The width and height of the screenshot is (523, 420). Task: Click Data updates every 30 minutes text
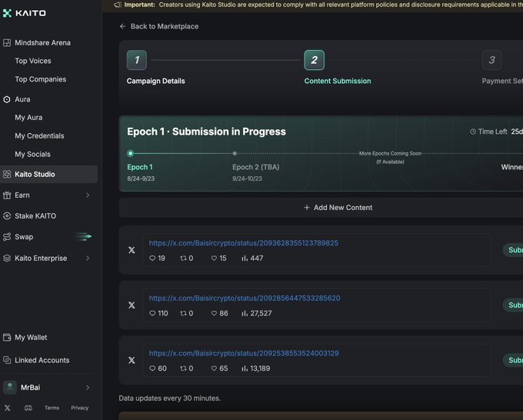170,398
